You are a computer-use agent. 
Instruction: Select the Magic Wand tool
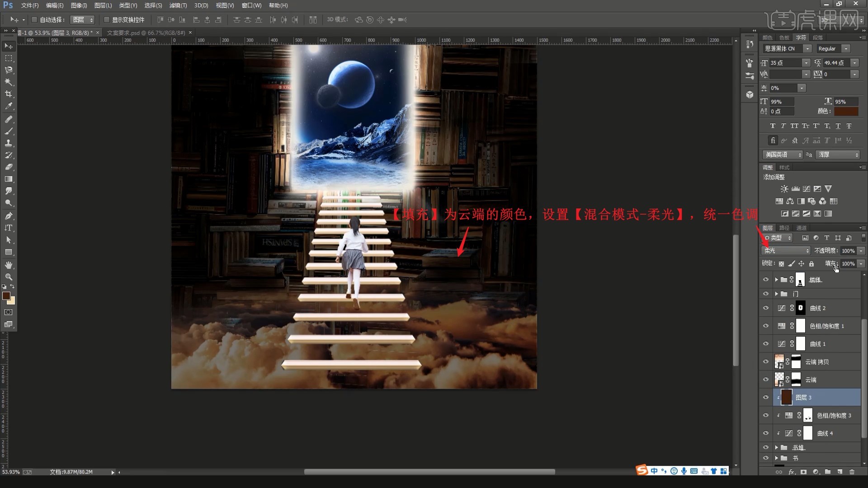tap(9, 82)
